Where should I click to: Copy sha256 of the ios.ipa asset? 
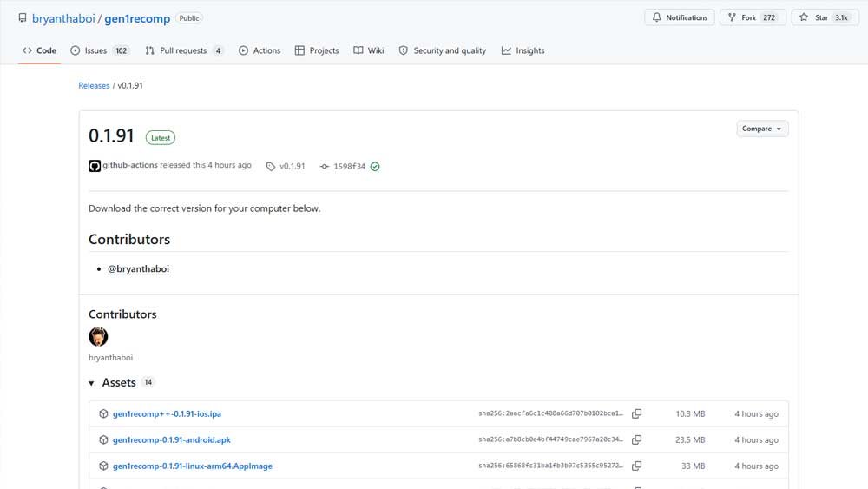[x=636, y=413]
